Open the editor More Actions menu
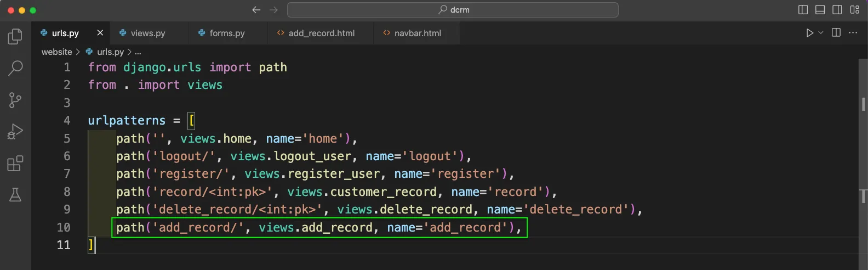This screenshot has height=270, width=868. pyautogui.click(x=853, y=33)
